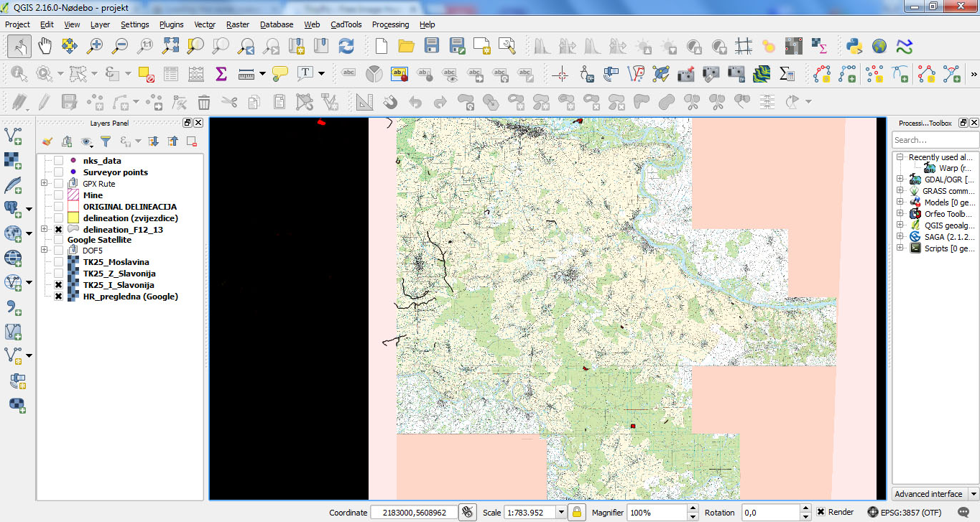Enable the nks_data layer checkbox
Viewport: 980px width, 522px height.
click(x=58, y=161)
